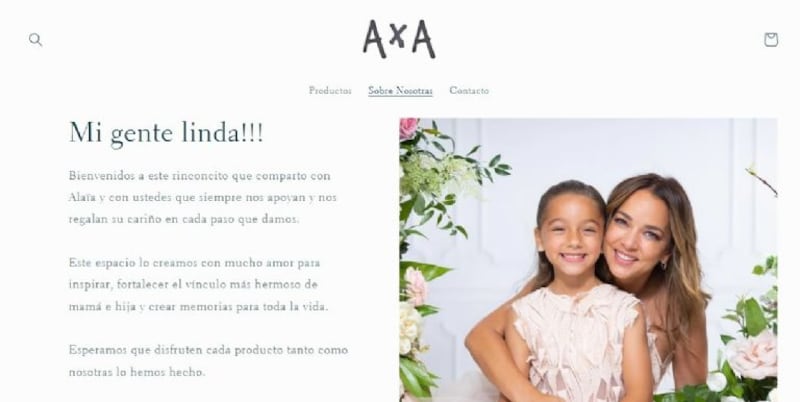The width and height of the screenshot is (800, 402).
Task: Click the AxA logo at top center
Action: point(399,39)
